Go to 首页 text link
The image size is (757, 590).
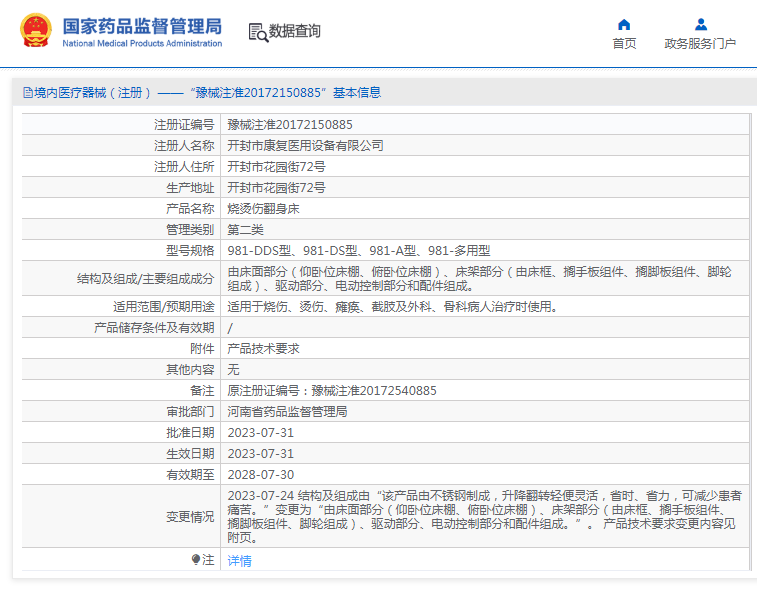(x=624, y=43)
